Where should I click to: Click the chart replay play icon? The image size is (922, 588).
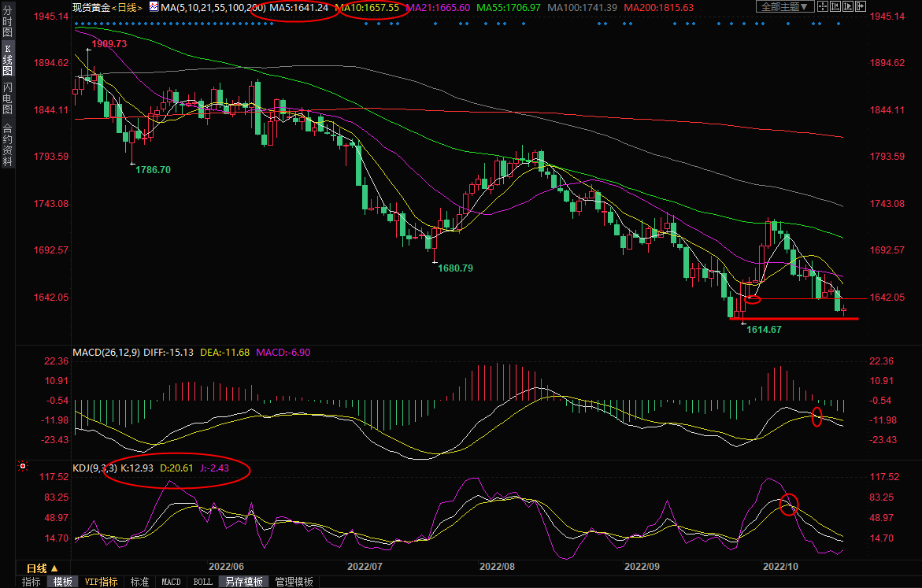point(849,7)
